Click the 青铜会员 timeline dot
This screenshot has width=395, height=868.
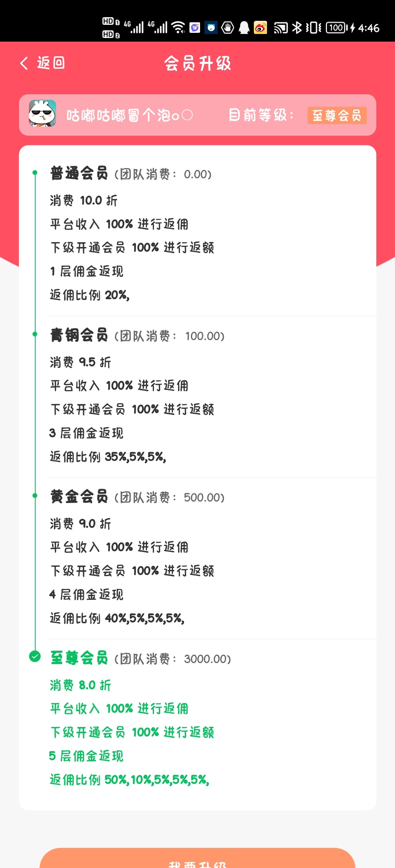click(35, 334)
